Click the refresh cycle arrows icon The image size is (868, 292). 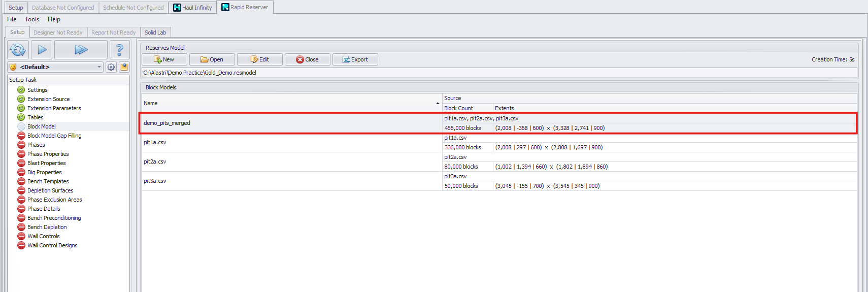click(x=18, y=50)
